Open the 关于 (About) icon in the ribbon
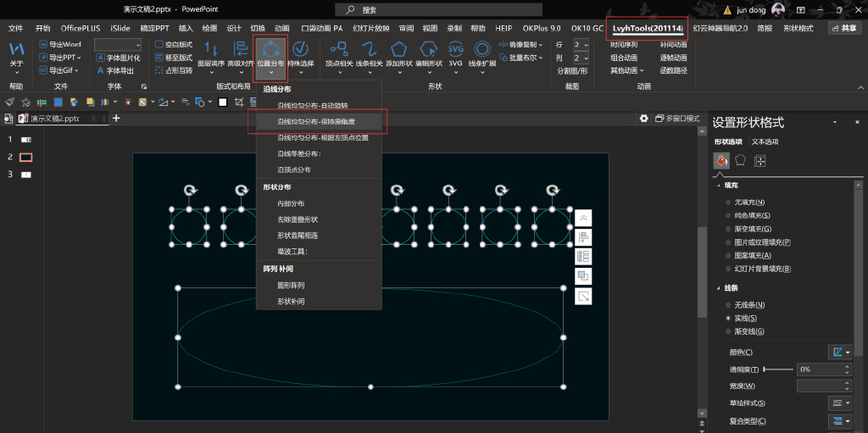 click(17, 55)
